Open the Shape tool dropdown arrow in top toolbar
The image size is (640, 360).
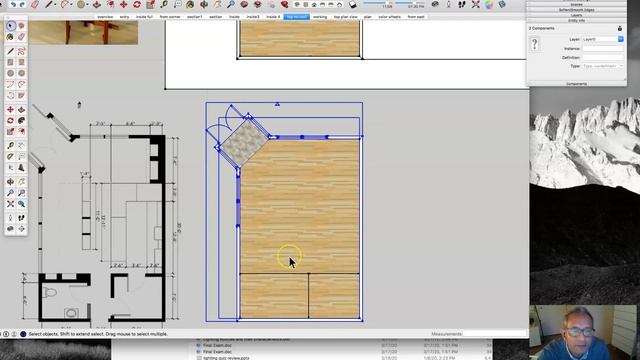coord(87,5)
